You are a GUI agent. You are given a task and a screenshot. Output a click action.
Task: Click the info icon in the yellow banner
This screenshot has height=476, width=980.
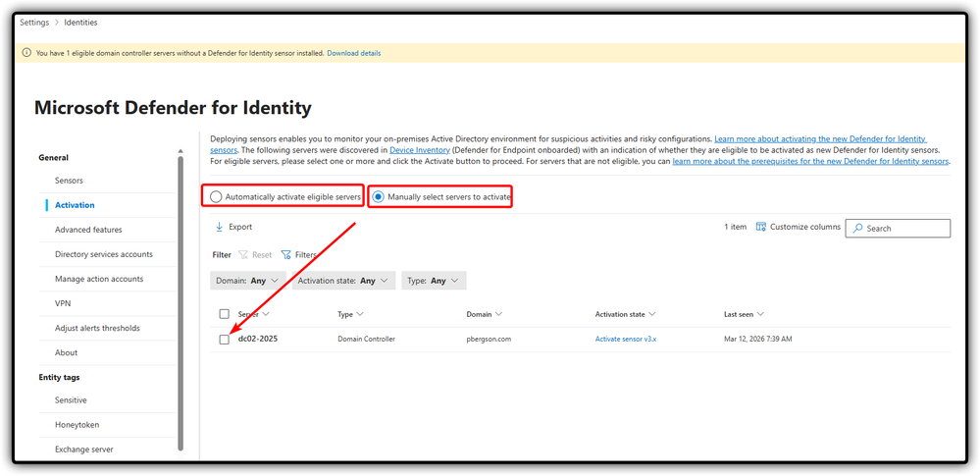26,53
